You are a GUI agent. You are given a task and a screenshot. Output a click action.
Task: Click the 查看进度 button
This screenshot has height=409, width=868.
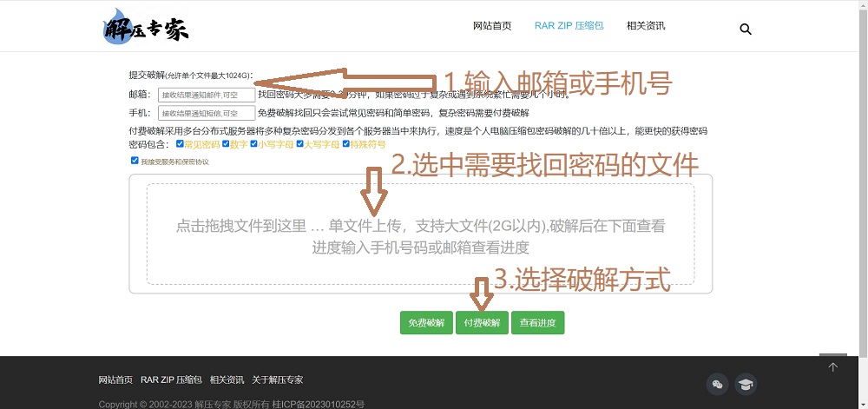[x=537, y=323]
